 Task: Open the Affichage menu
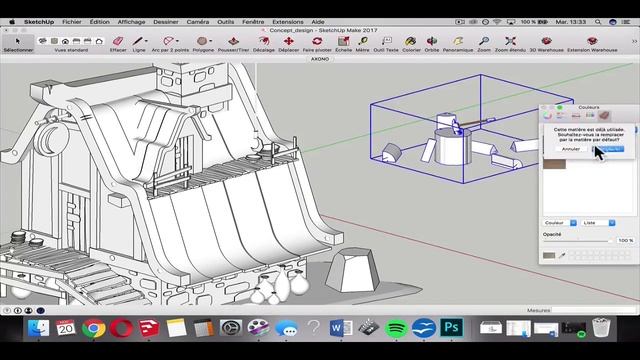click(131, 22)
